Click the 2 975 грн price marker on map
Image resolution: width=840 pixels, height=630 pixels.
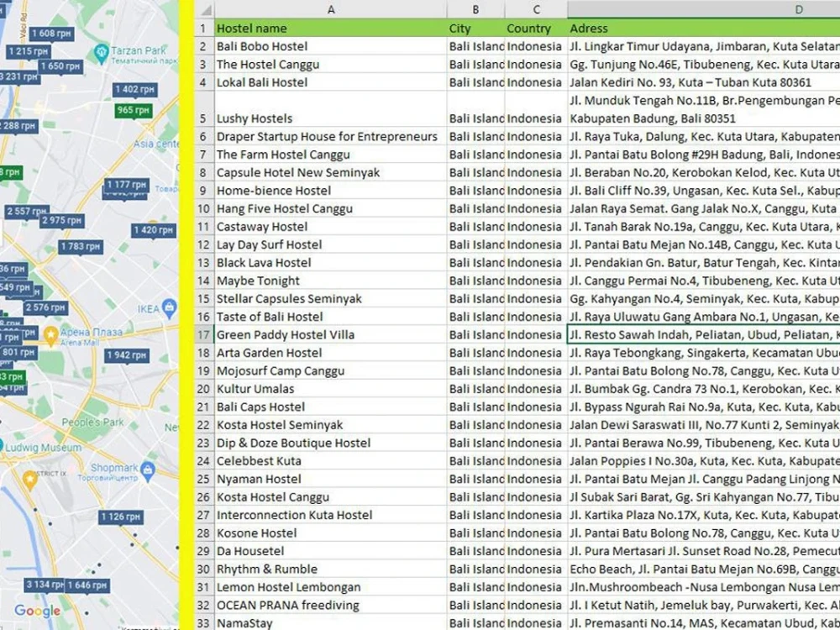[61, 221]
